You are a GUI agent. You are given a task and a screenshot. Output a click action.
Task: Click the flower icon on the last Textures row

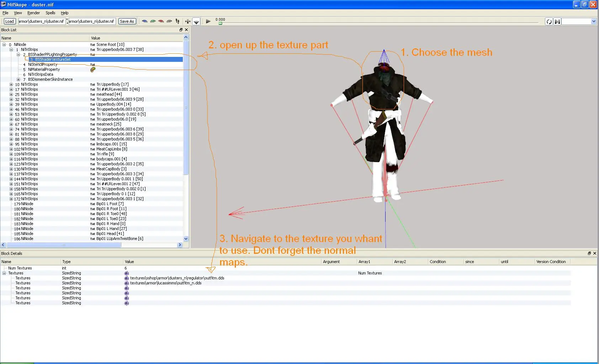(x=127, y=303)
